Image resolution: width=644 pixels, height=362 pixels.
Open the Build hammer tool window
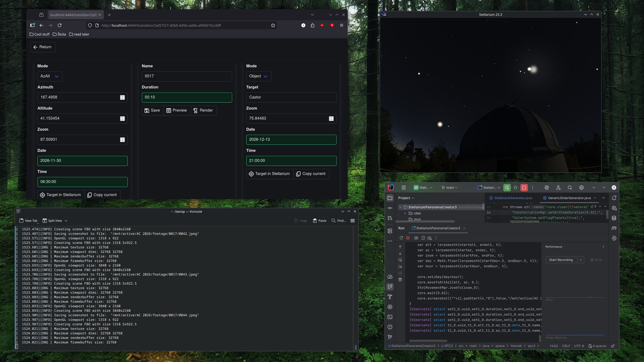click(390, 297)
